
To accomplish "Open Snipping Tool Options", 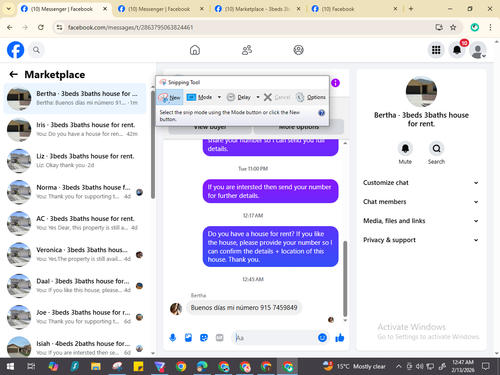I will point(311,97).
